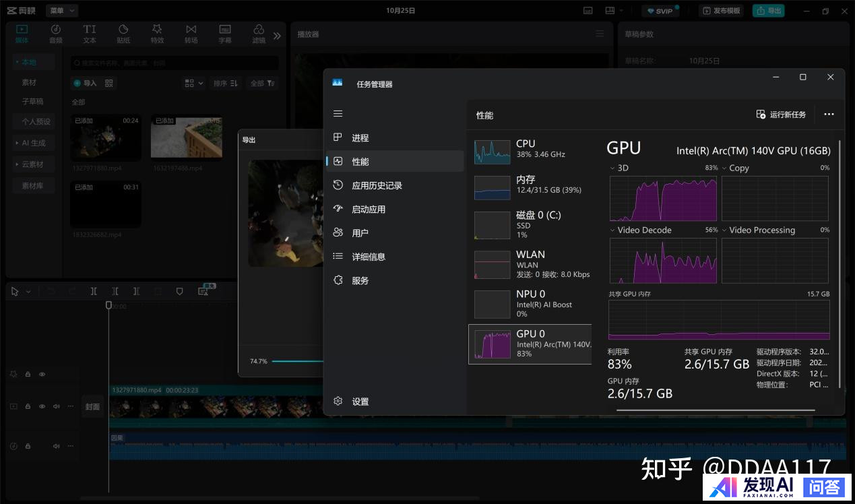
Task: Select 子草稿 in the media sidebar
Action: [32, 101]
